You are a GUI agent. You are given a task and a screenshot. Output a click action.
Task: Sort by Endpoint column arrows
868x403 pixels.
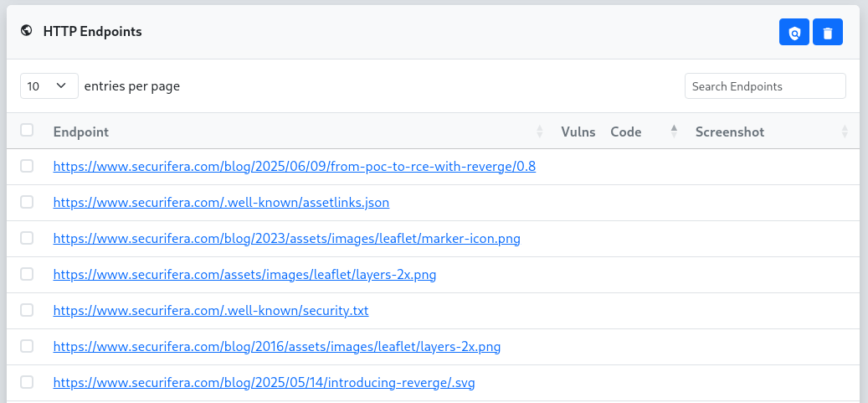pyautogui.click(x=540, y=132)
